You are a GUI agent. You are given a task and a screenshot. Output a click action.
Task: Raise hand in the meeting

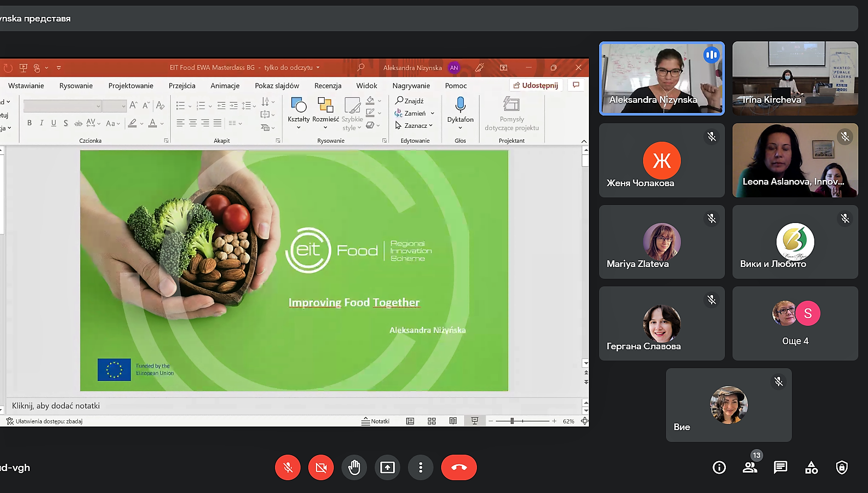[354, 467]
